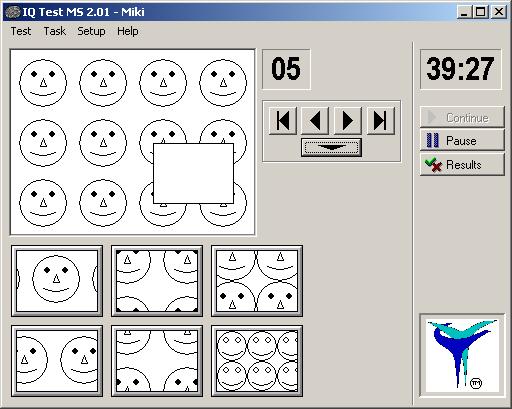Jump to the first task arrow button
The image size is (512, 409).
[x=283, y=120]
